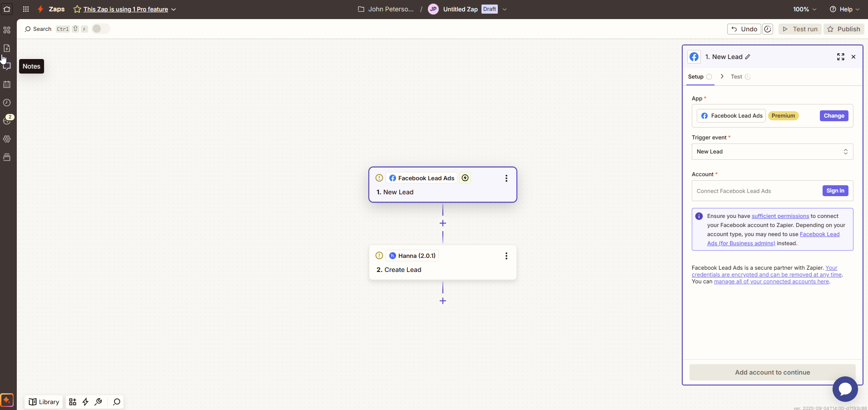Open manage all of your connected accounts link
The image size is (868, 410).
[771, 282]
